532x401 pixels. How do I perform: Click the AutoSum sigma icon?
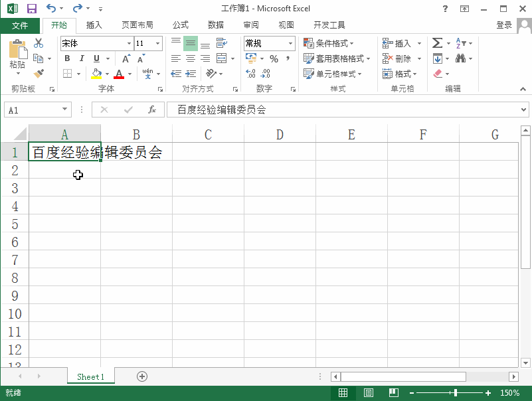(437, 43)
